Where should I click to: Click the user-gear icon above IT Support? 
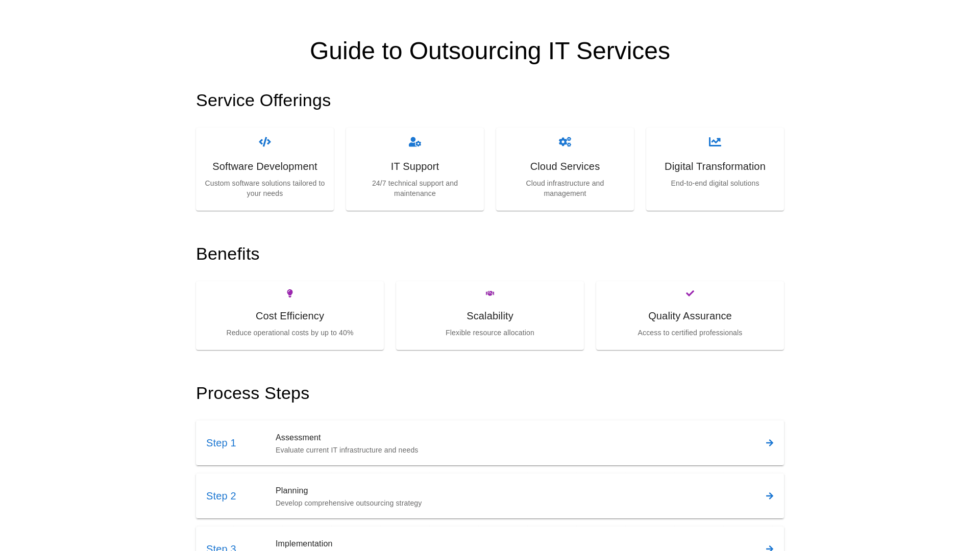(414, 142)
